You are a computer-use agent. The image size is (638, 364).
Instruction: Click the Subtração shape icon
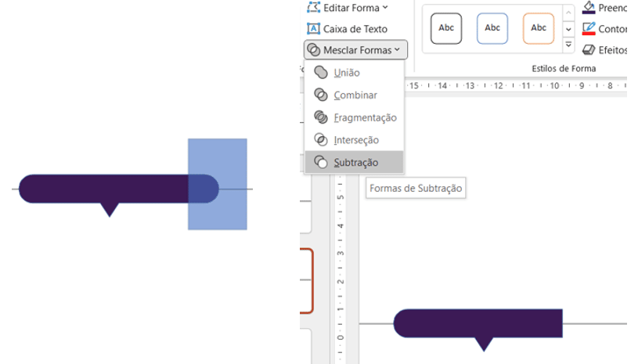(x=321, y=162)
